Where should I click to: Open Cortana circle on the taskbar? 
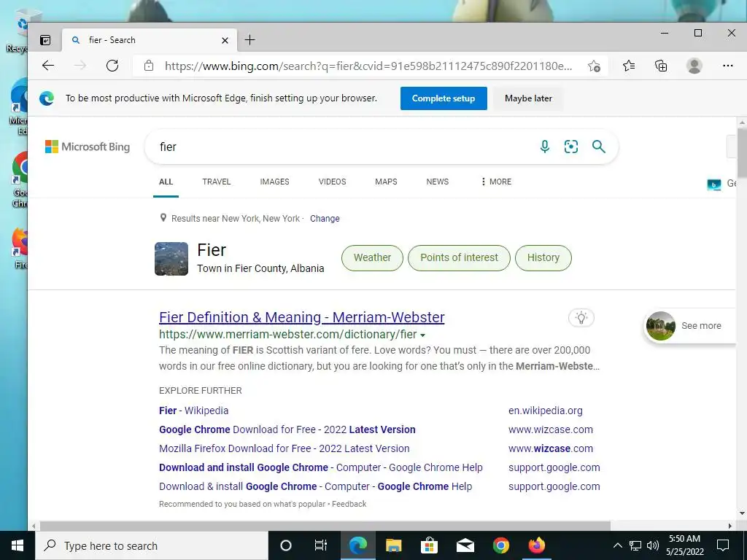286,545
